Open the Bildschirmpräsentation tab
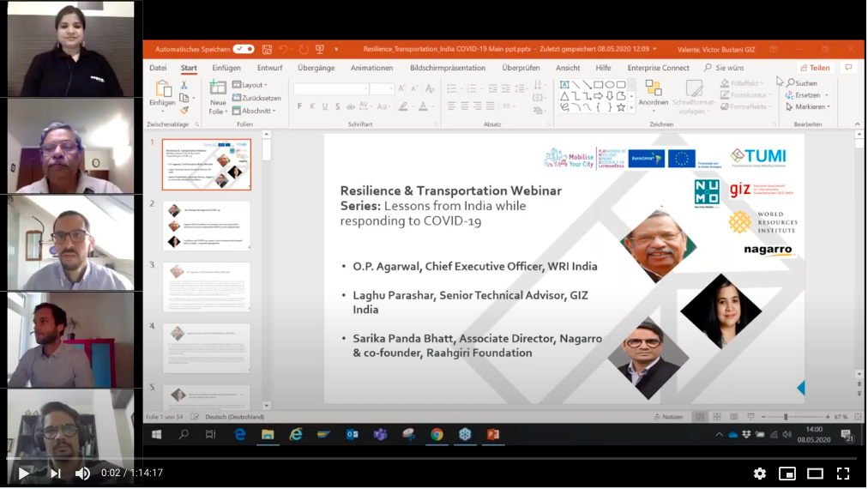 click(447, 68)
